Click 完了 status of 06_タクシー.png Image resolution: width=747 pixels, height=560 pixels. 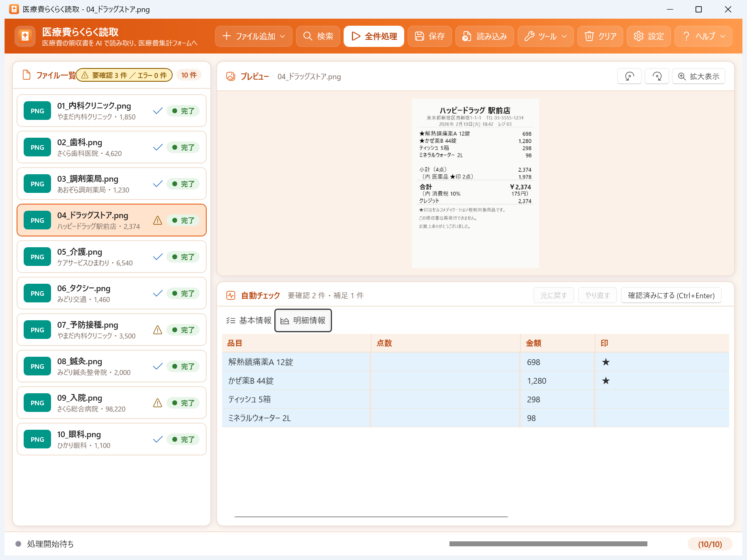tap(183, 293)
